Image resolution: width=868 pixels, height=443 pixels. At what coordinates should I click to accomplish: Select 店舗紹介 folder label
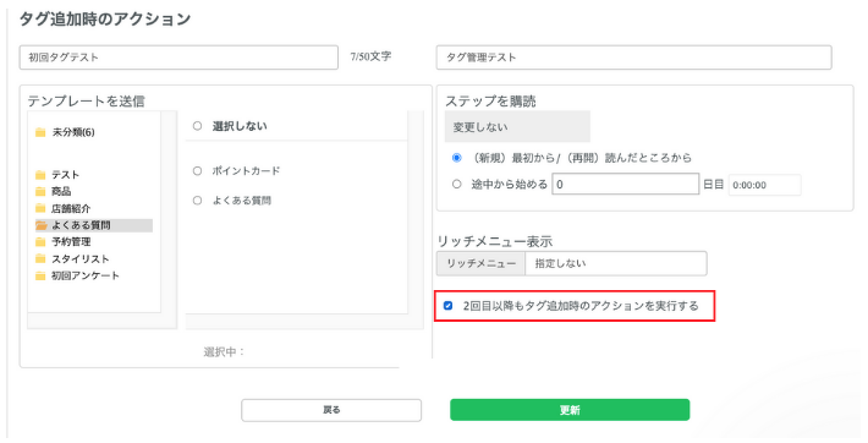coord(72,209)
